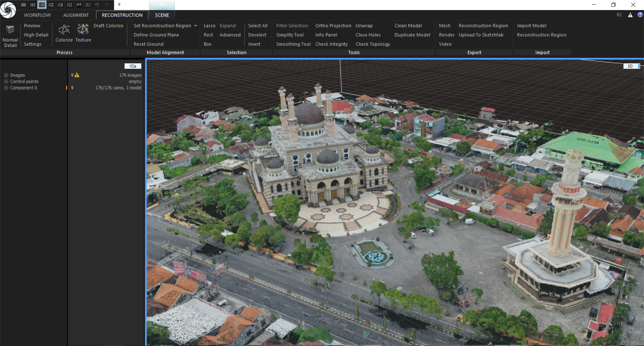Click the Simplify Tool button
The height and width of the screenshot is (346, 644).
tap(290, 35)
